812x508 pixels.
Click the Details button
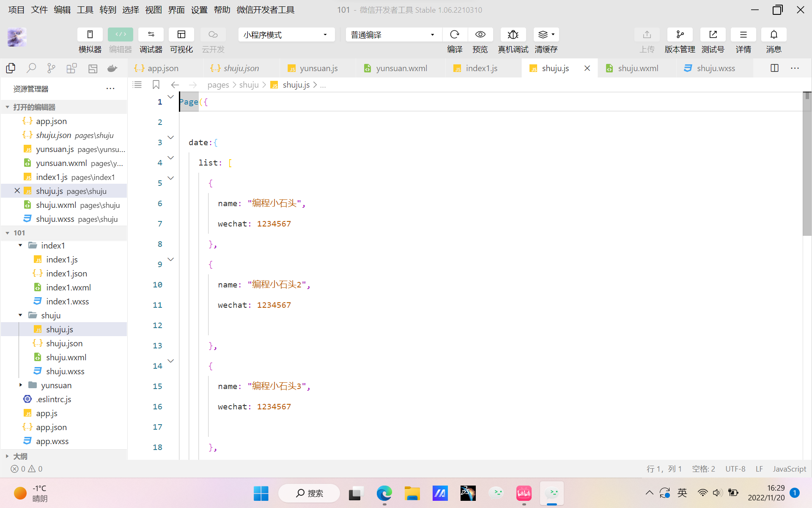point(743,35)
